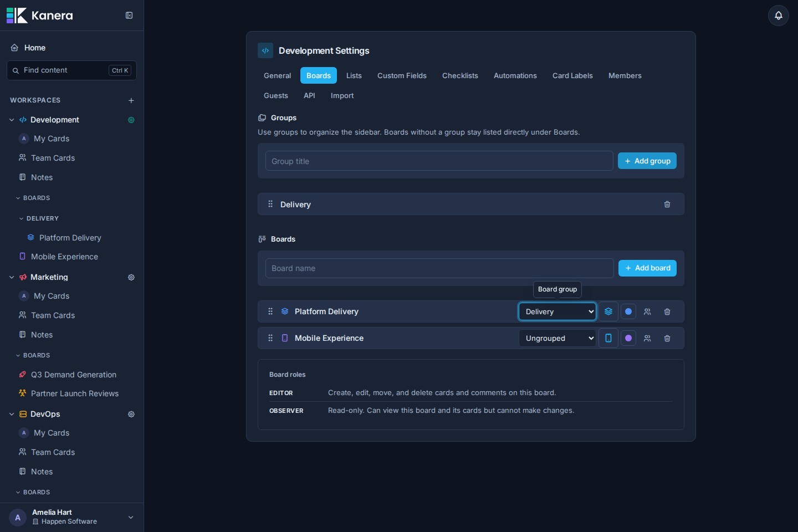Open members for Platform Delivery board
Image resolution: width=798 pixels, height=532 pixels.
pos(647,312)
